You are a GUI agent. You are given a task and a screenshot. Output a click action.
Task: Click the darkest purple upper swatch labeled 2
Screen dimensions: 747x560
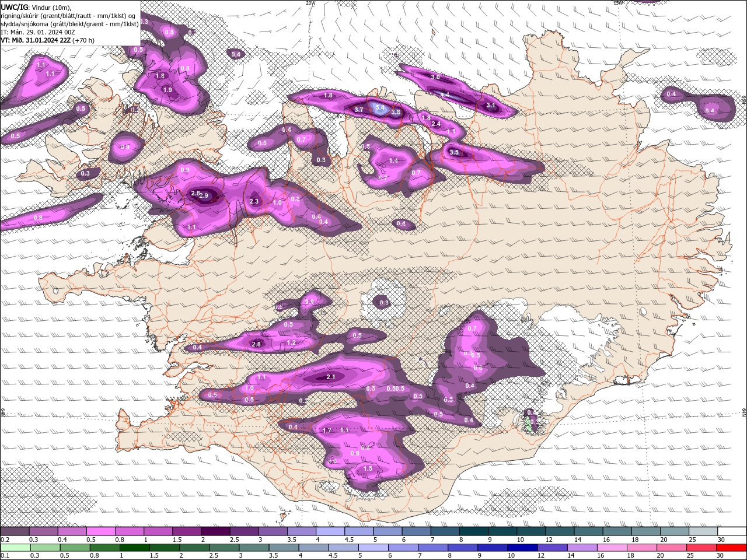215,531
